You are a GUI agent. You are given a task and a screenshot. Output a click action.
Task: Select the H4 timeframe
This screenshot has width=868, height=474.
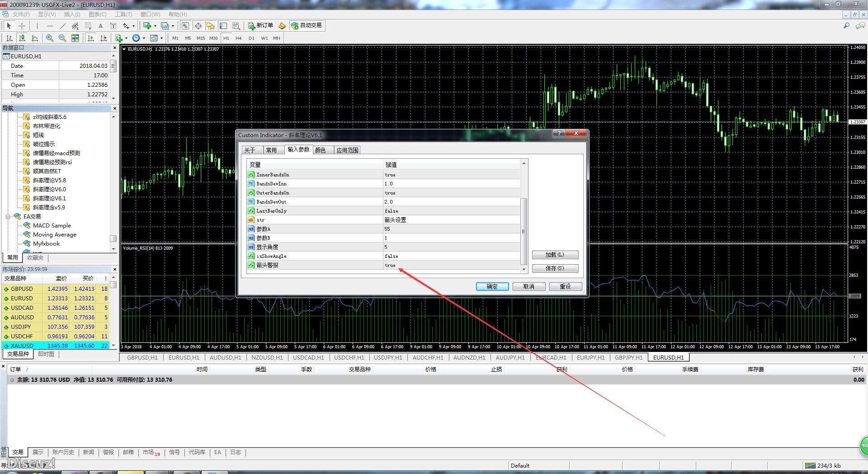click(239, 38)
